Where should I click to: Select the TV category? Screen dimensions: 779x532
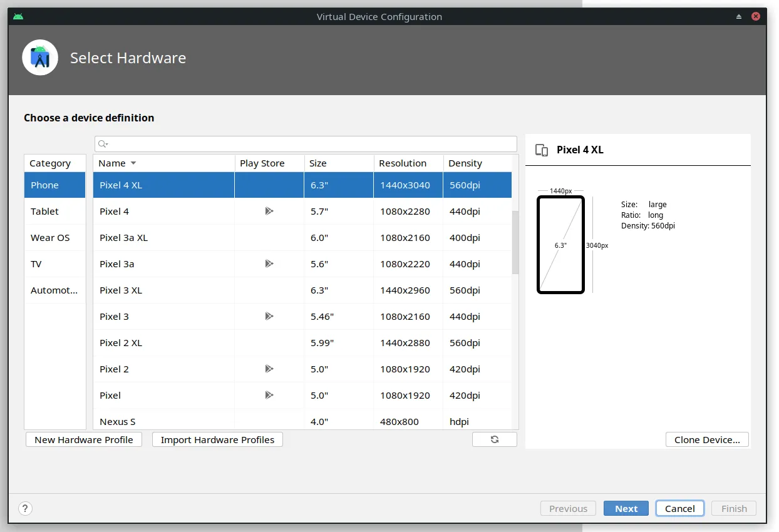[55, 264]
